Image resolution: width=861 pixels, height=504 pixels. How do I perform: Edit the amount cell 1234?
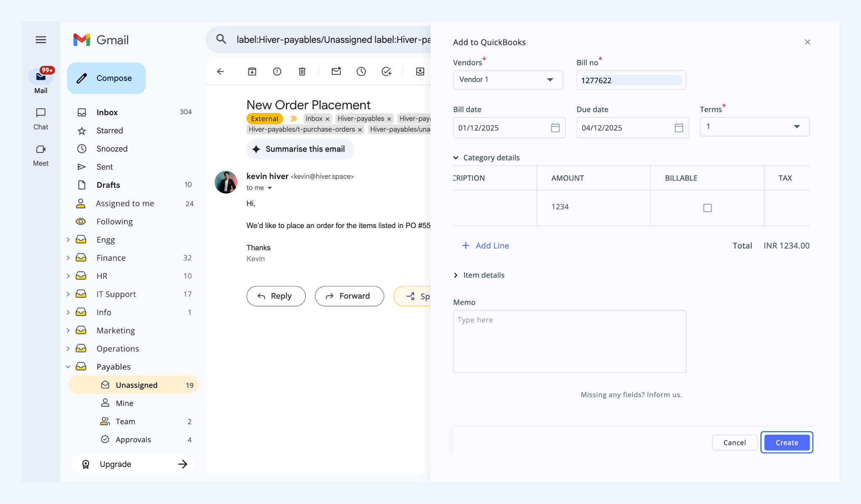click(x=594, y=207)
